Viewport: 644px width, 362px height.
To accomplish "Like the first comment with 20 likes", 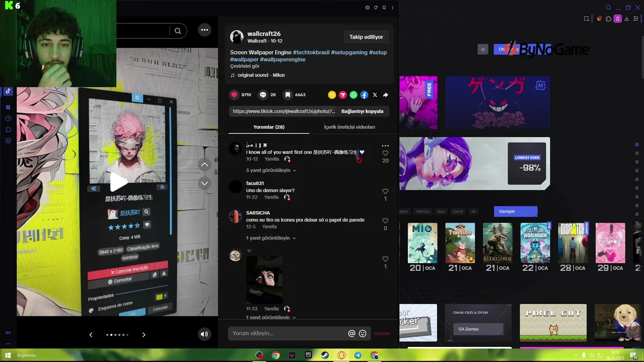I will (x=385, y=153).
